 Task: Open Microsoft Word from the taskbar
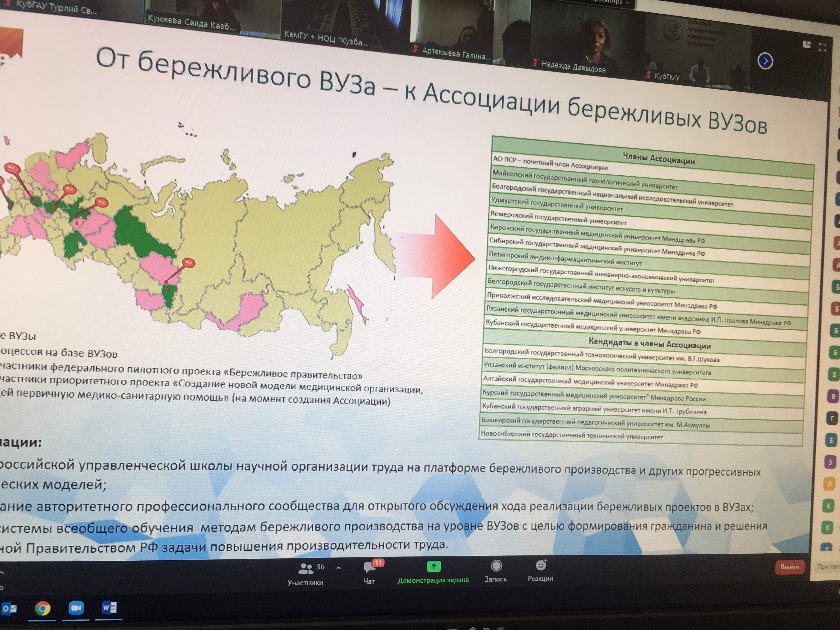tap(109, 608)
